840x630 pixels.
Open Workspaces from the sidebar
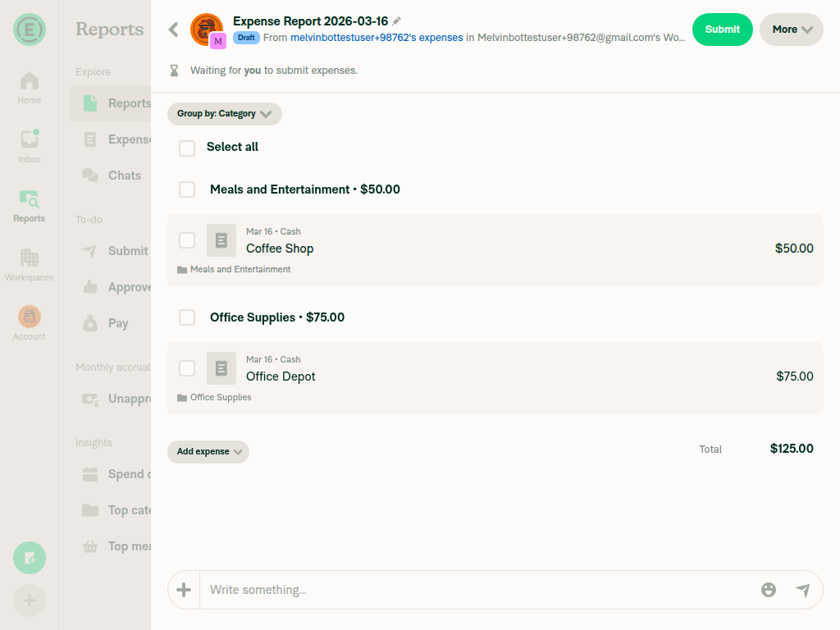[29, 264]
